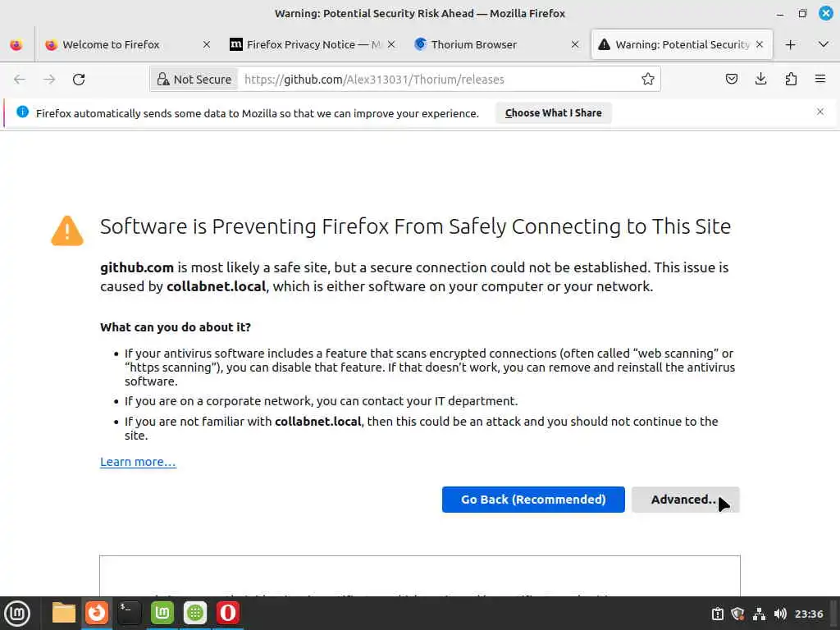The image size is (840, 630).
Task: Reload the page with the refresh icon
Action: tap(79, 80)
